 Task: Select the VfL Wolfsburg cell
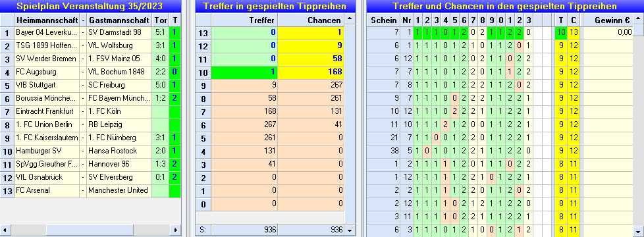pos(119,45)
